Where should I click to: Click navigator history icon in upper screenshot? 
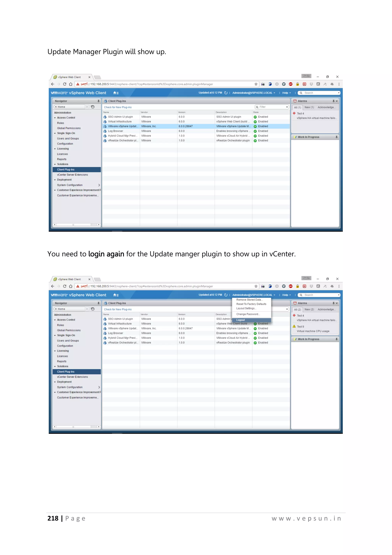93,107
